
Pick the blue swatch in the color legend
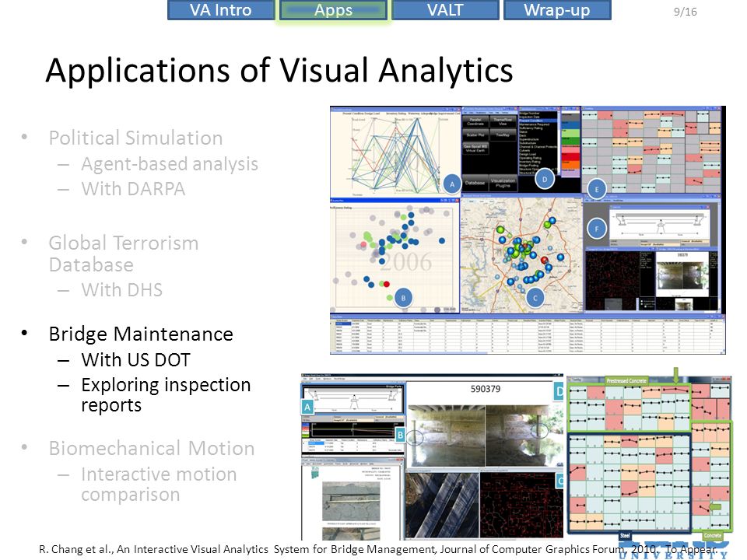point(570,124)
